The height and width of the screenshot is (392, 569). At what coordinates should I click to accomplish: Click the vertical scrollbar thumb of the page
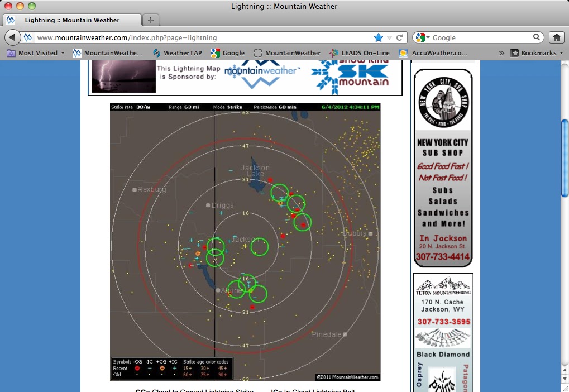(x=565, y=158)
